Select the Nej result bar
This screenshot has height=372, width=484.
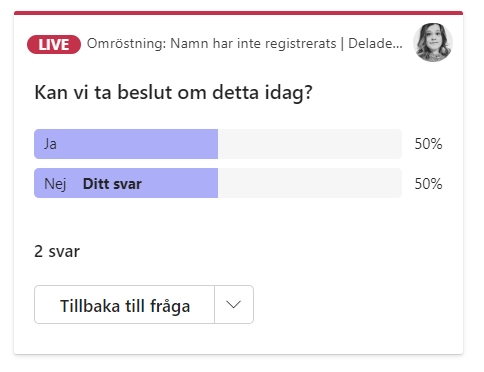(218, 183)
